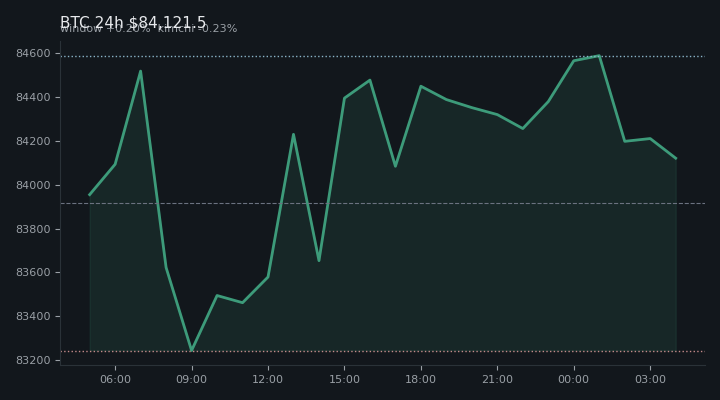
Task: Click the 84200 y-axis label
Action: 33,141
